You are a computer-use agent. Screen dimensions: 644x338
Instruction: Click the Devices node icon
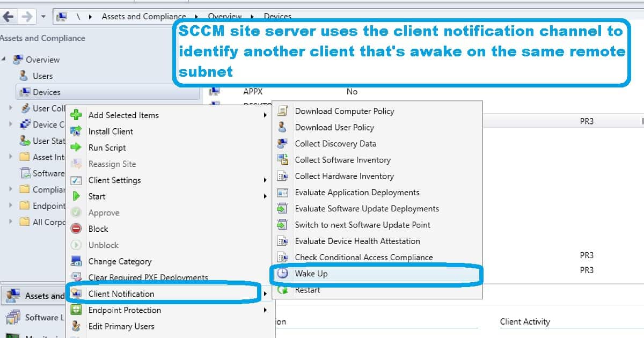(x=25, y=92)
